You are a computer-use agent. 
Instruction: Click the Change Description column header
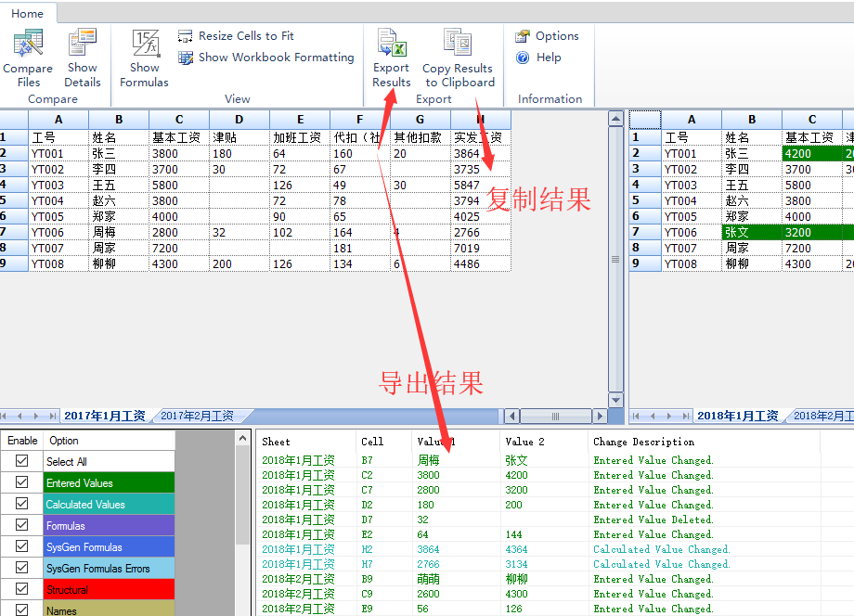pos(704,442)
